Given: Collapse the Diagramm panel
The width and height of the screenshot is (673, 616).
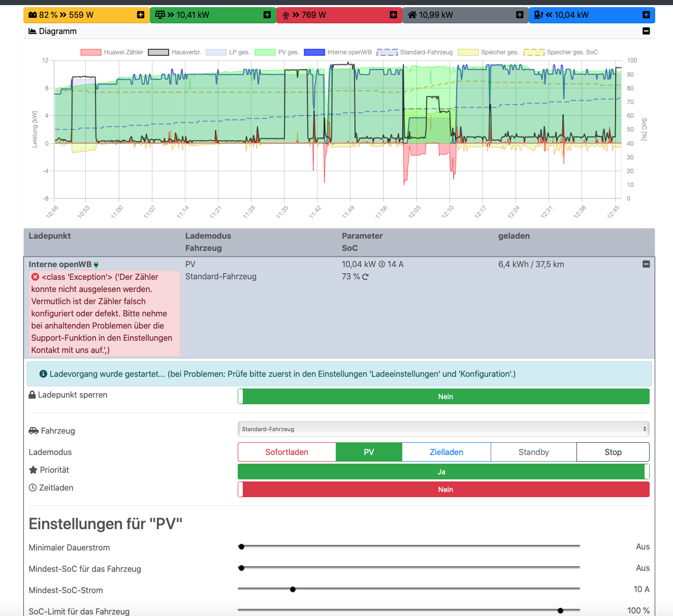Looking at the screenshot, I should click(646, 31).
